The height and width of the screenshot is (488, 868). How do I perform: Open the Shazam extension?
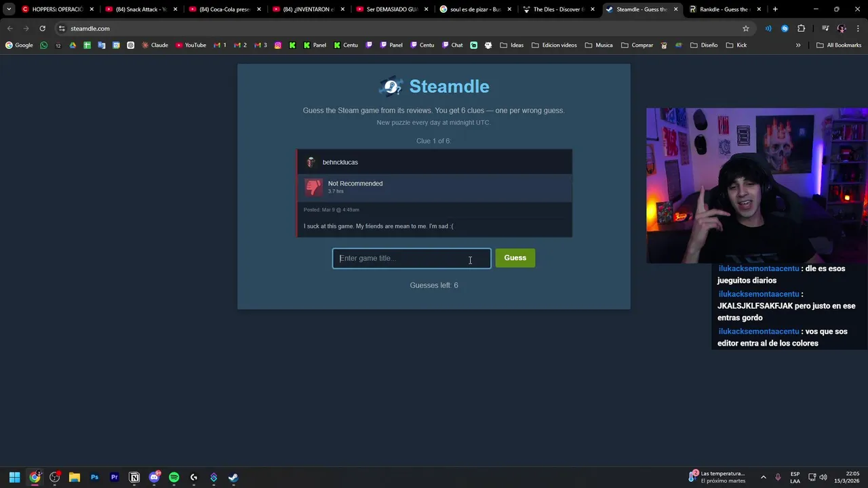coord(785,28)
